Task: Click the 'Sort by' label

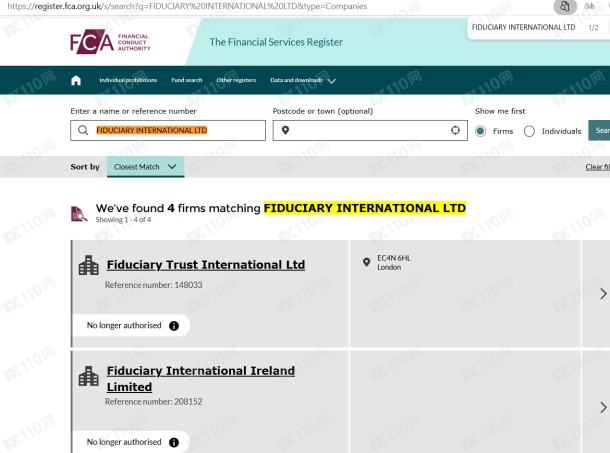Action: coord(85,167)
